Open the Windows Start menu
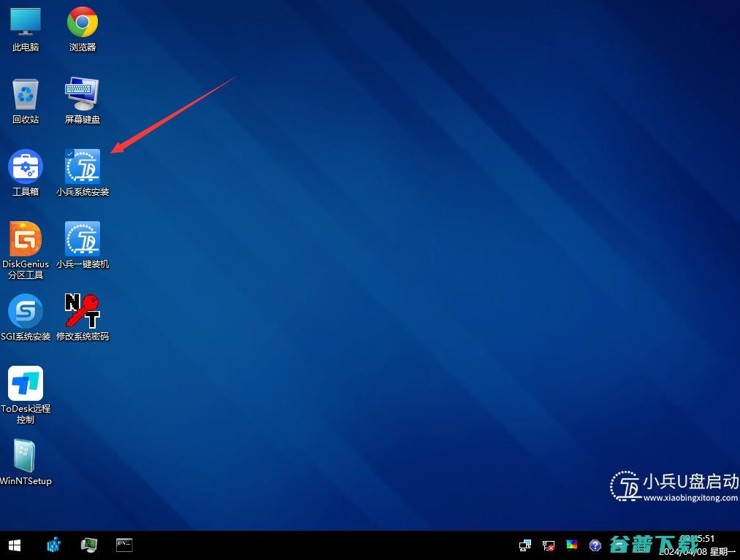Screen dimensions: 740x560 14,545
